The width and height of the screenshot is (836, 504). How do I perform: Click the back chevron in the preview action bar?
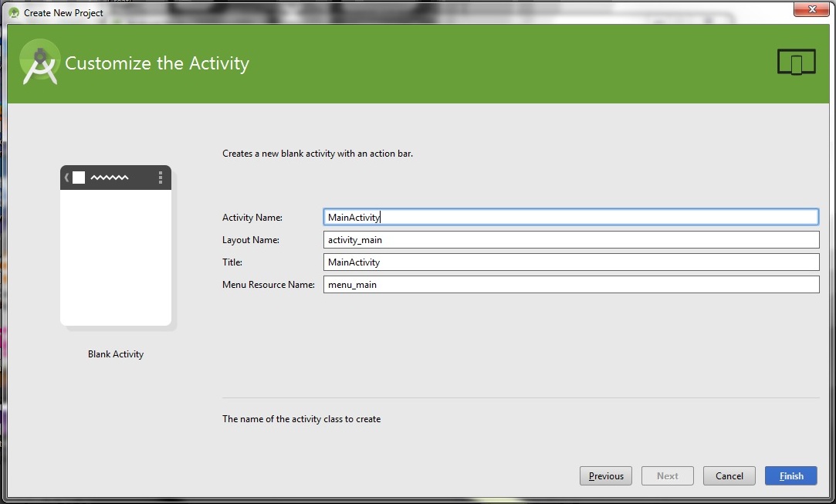[x=65, y=178]
